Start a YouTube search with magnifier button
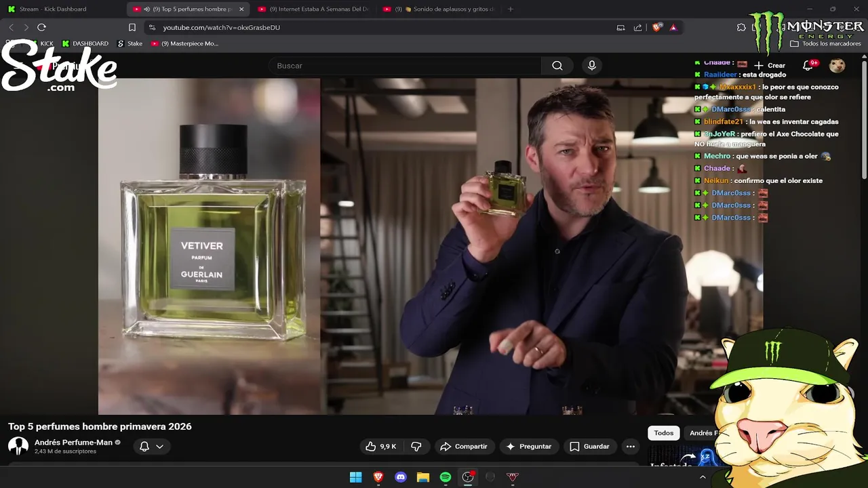 point(557,66)
